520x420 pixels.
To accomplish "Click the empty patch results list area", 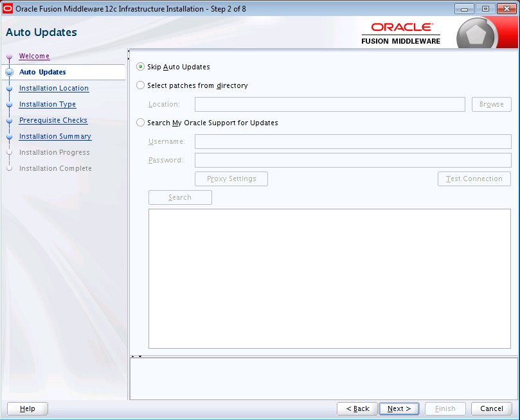I will (x=330, y=279).
